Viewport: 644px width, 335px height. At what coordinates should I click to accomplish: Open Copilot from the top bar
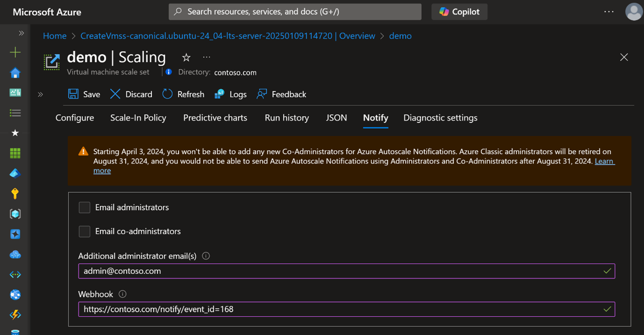pyautogui.click(x=459, y=12)
